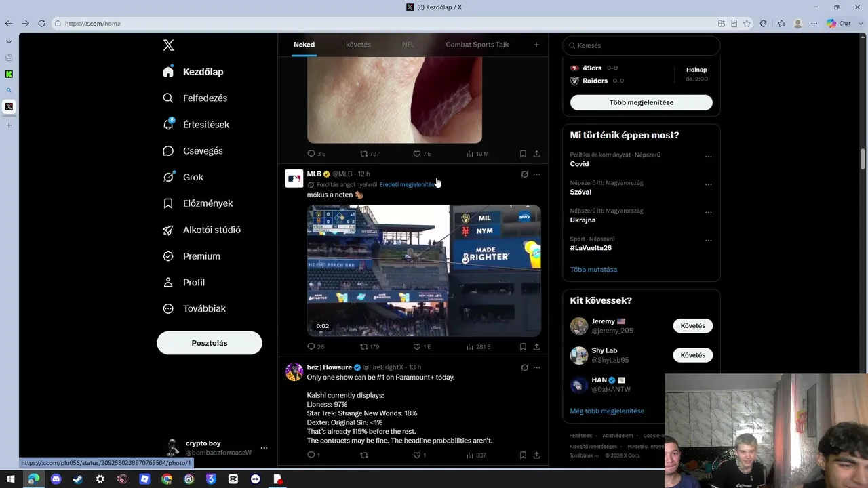Viewport: 868px width, 488px height.
Task: Open Eredeti megjelenítése link on MLB post
Action: pyautogui.click(x=407, y=184)
